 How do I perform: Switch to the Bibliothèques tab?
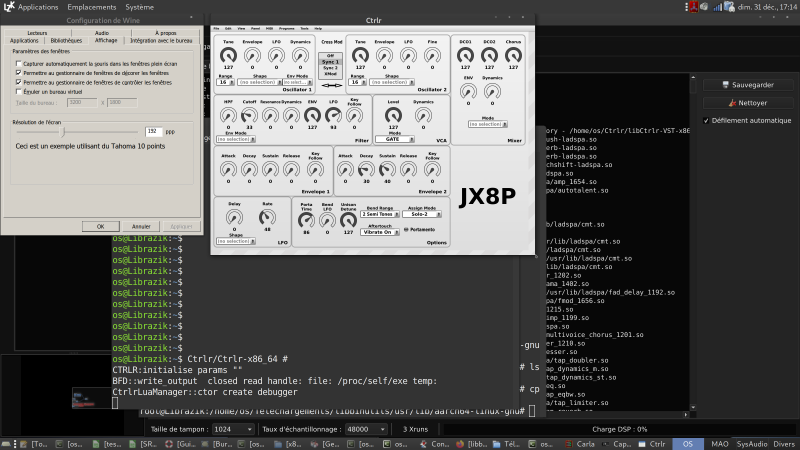(x=66, y=41)
